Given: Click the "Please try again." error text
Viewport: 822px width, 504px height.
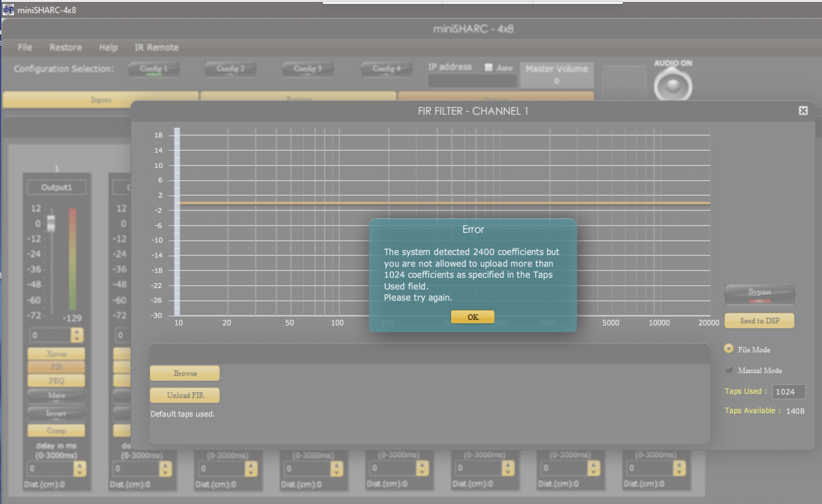Looking at the screenshot, I should pos(418,297).
